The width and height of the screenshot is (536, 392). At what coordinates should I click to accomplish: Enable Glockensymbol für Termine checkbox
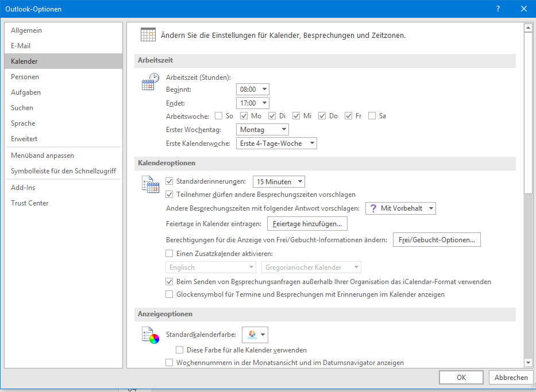pyautogui.click(x=169, y=294)
